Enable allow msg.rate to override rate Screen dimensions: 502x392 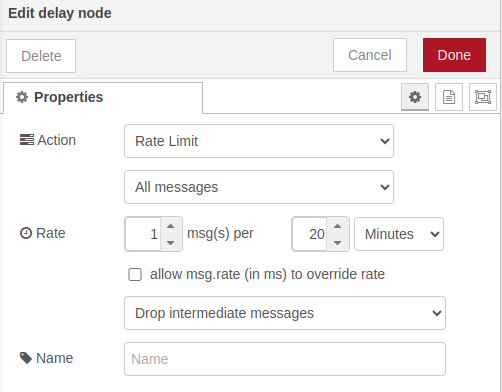[135, 275]
